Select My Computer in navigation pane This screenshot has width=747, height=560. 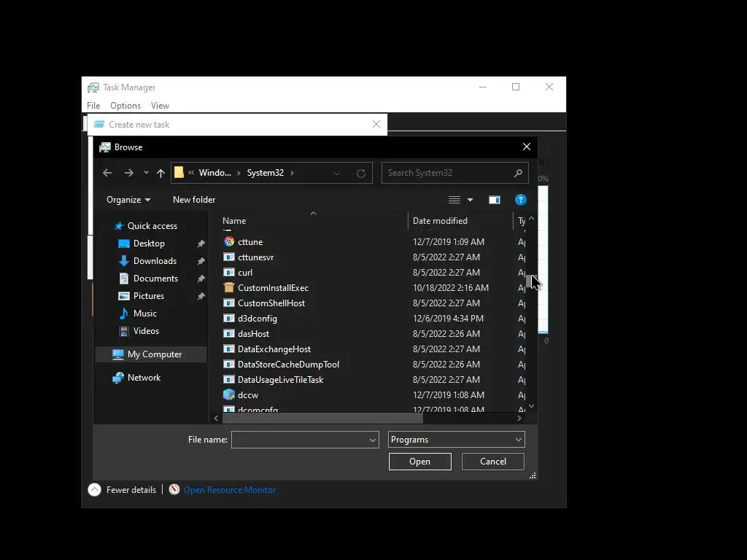click(152, 354)
